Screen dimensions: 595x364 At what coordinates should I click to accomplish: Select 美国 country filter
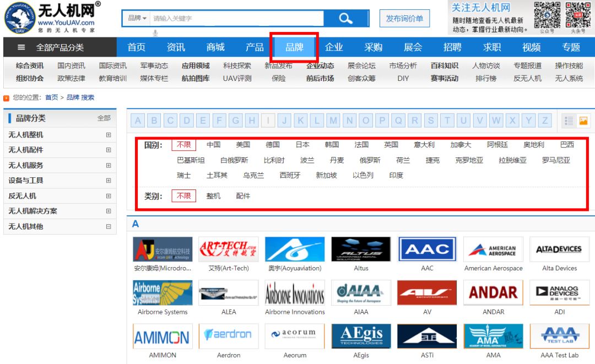pyautogui.click(x=243, y=145)
